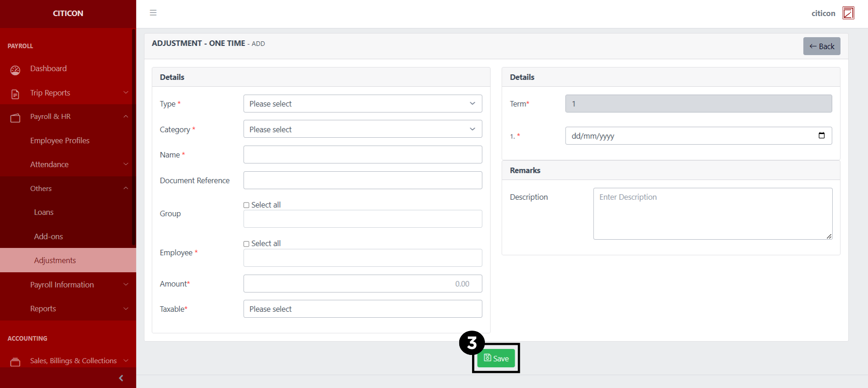The image size is (868, 388).
Task: Click the citicon profile avatar icon
Action: (848, 13)
